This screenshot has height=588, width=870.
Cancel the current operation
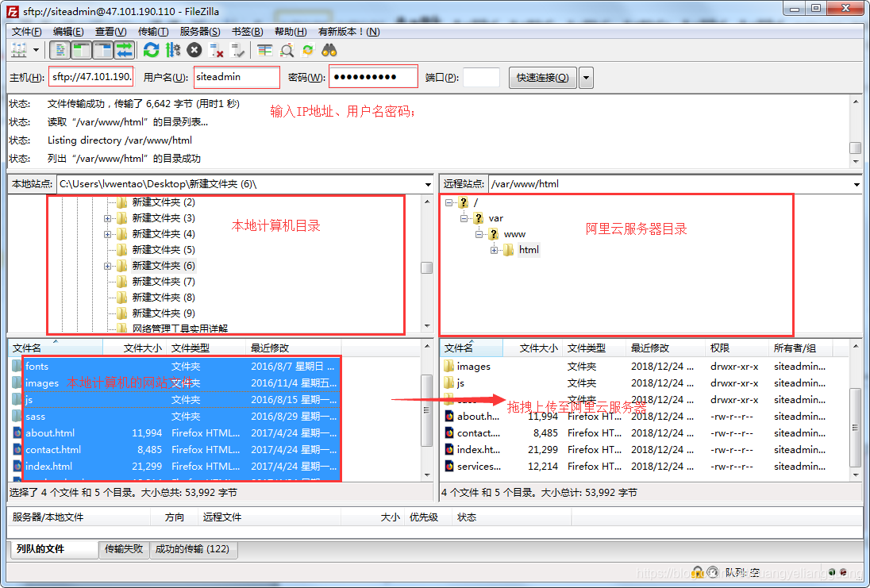click(x=194, y=50)
